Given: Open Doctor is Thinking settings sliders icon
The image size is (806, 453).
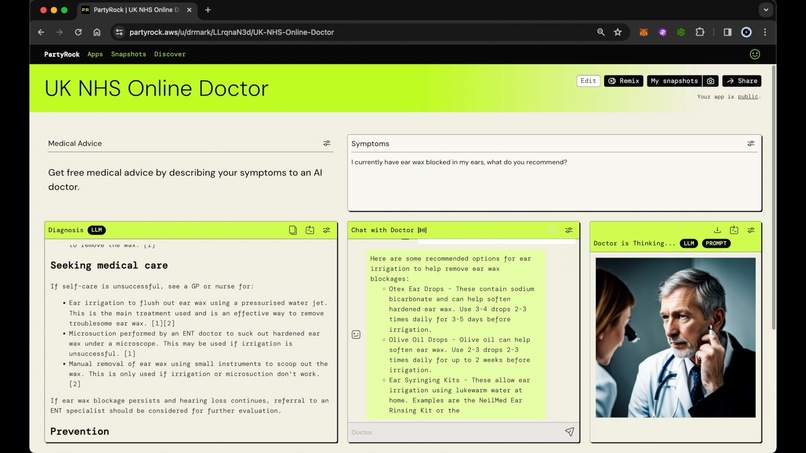Looking at the screenshot, I should [x=751, y=230].
